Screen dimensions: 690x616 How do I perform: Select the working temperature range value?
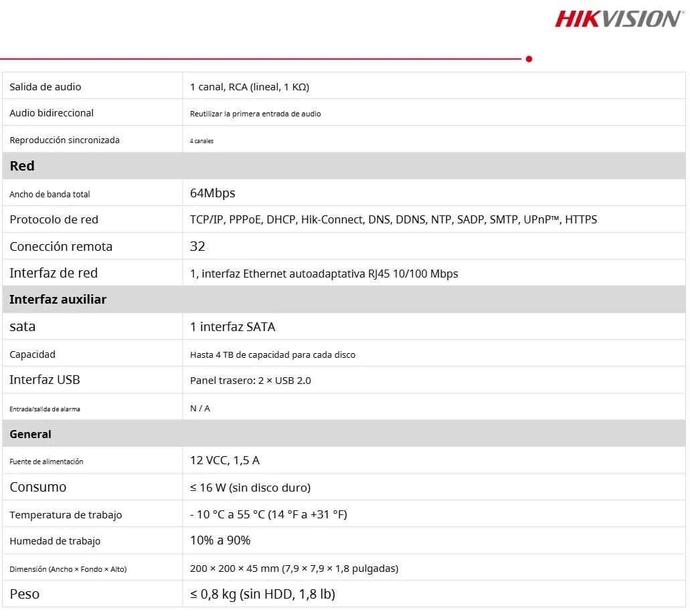268,514
